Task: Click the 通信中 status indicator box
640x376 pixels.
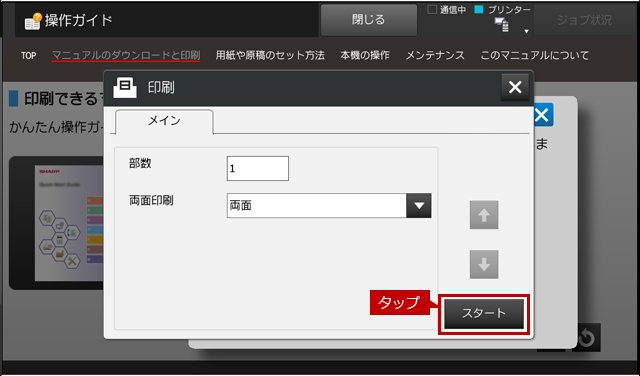Action: click(432, 9)
